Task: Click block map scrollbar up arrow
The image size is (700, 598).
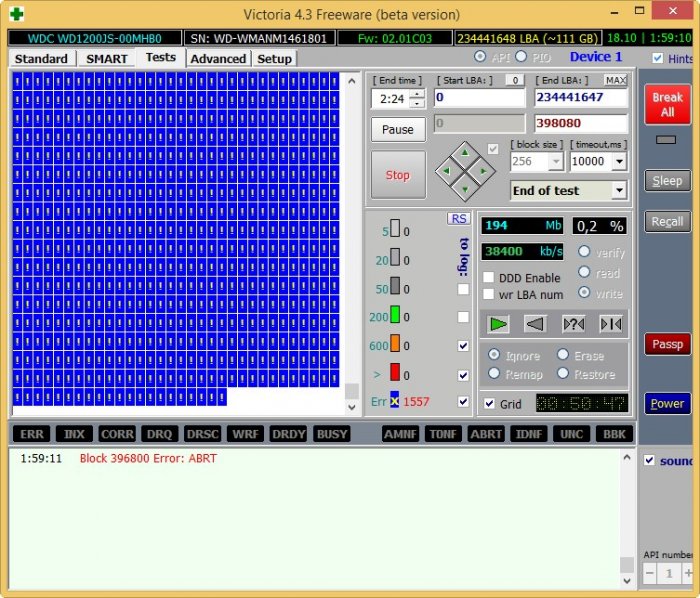Action: (352, 81)
